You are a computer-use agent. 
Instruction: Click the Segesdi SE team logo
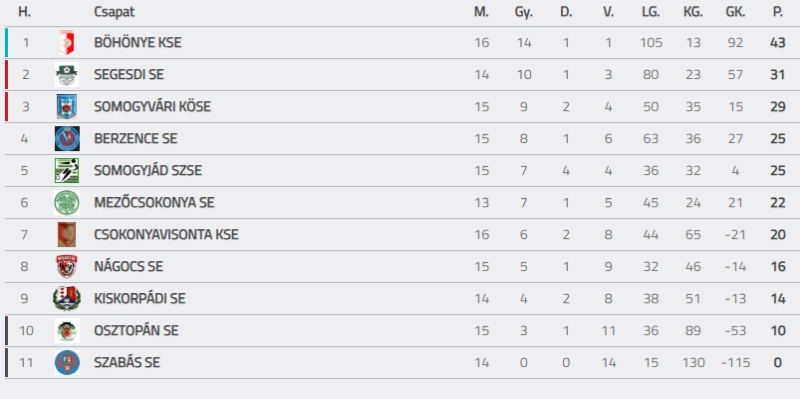[67, 74]
